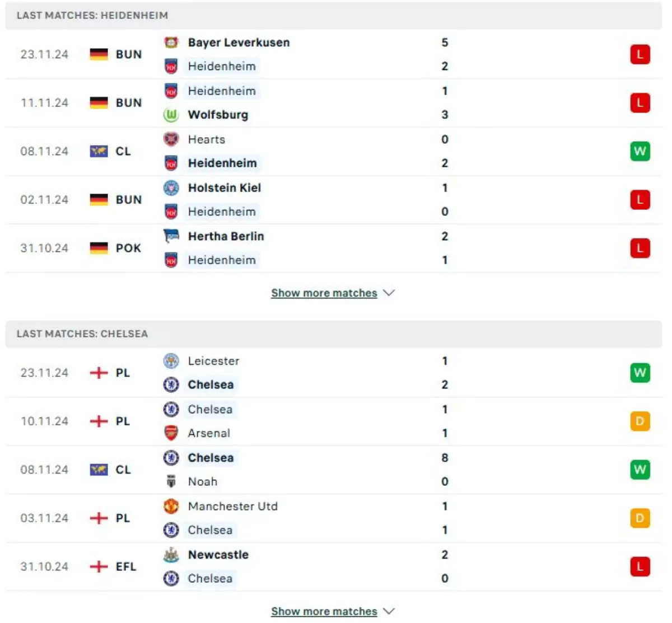This screenshot has height=623, width=672.
Task: Click the Manchester Utd club crest icon
Action: click(171, 507)
